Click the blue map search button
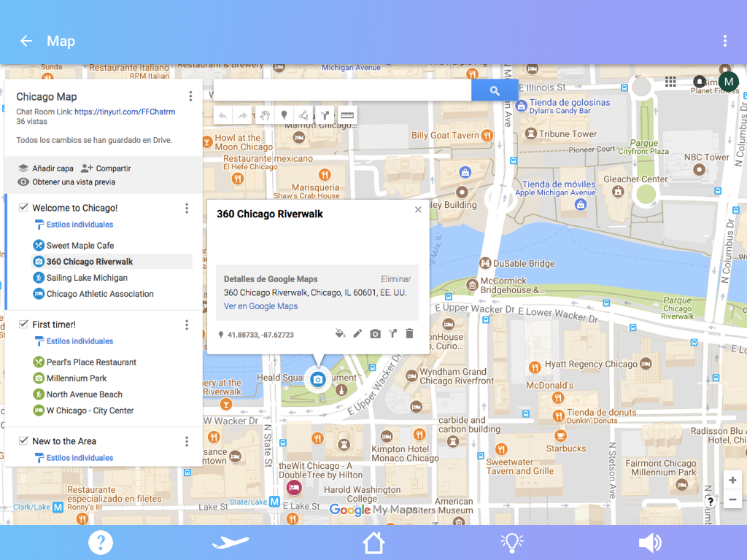Image resolution: width=747 pixels, height=560 pixels. point(495,90)
